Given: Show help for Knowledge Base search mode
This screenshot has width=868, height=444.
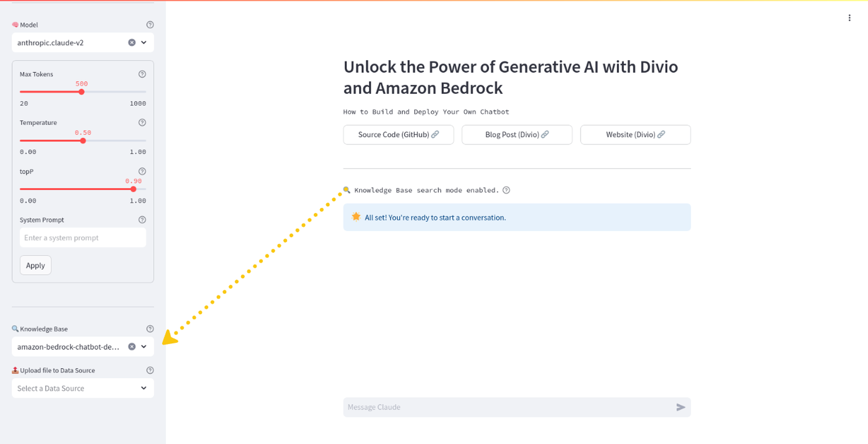Looking at the screenshot, I should (x=506, y=190).
